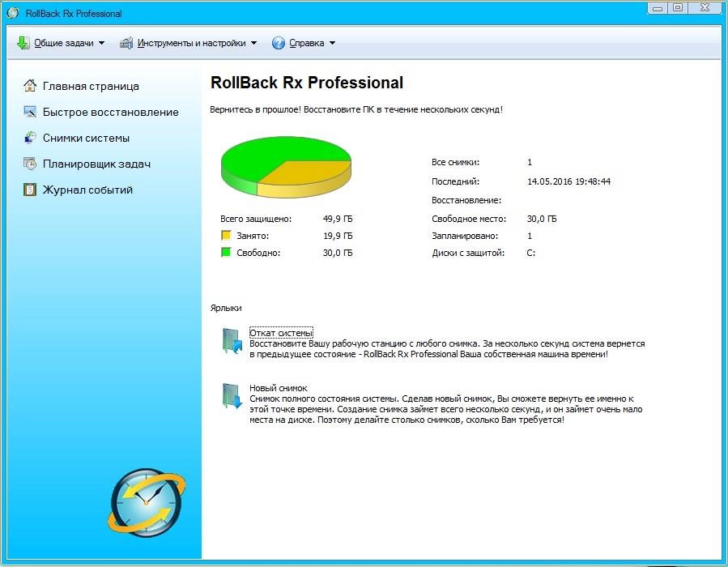Click the Снимки системы sidebar icon
Viewport: 728px width, 567px height.
click(30, 138)
